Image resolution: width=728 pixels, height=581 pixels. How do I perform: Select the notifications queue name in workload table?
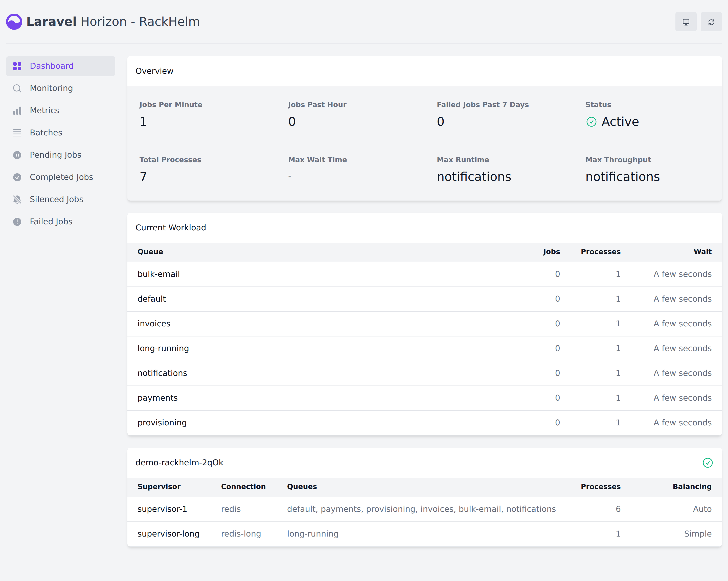click(x=162, y=373)
